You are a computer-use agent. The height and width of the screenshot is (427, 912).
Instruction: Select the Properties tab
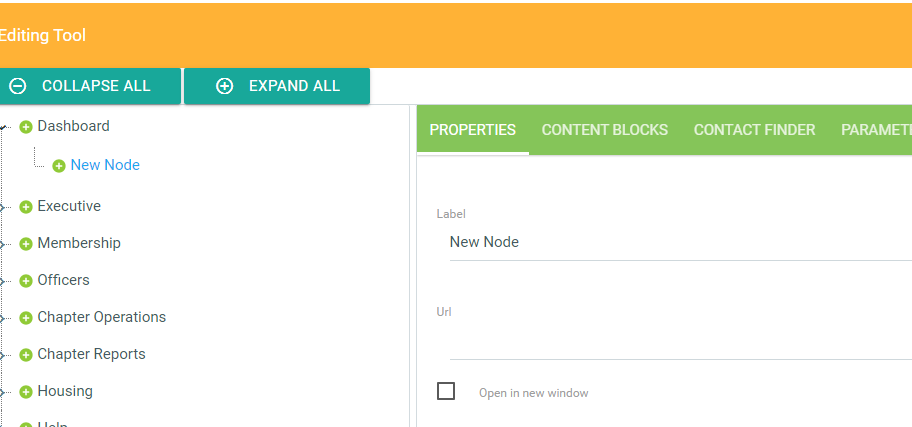472,130
